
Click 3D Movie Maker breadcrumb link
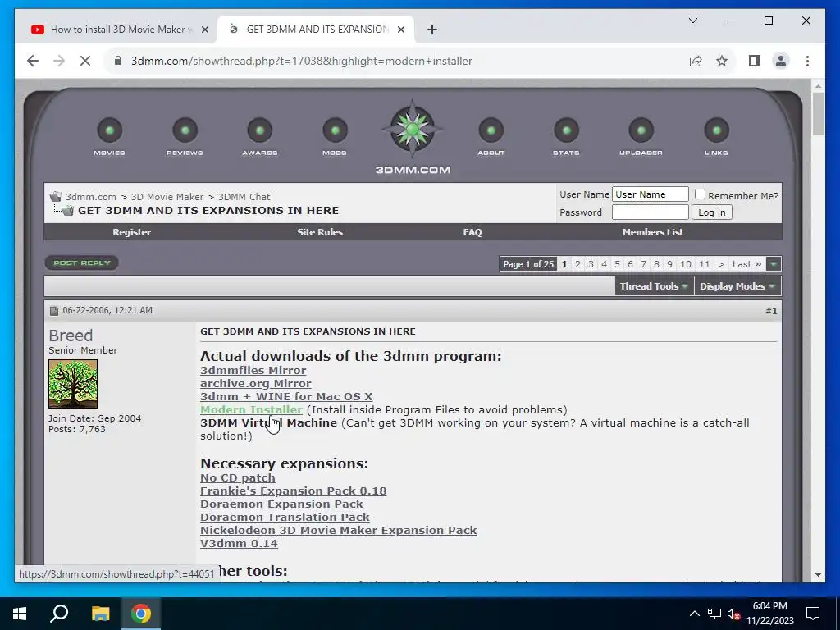point(167,197)
